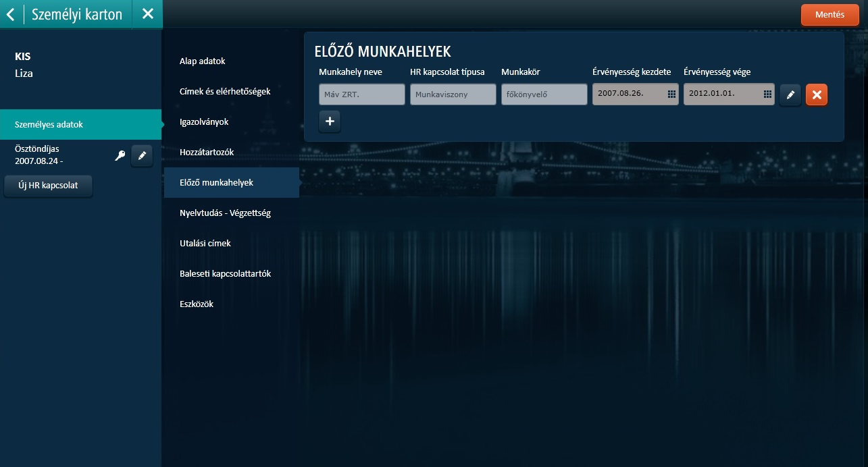Open Címek és elérhetőségek section

click(225, 92)
